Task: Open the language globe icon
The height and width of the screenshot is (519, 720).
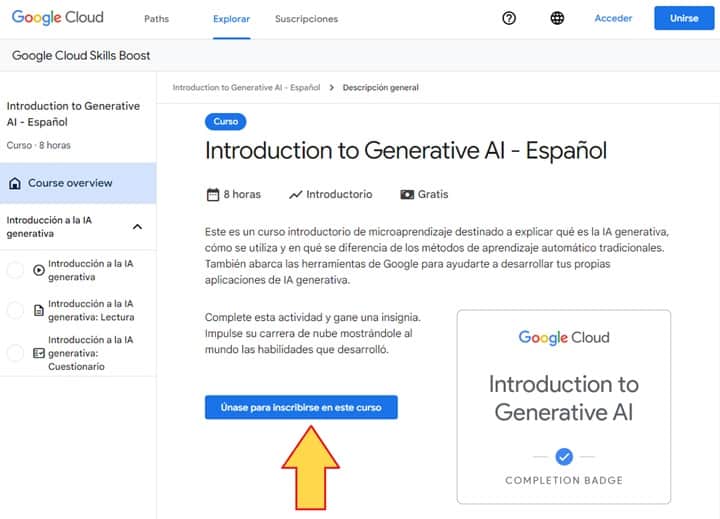Action: 557,18
